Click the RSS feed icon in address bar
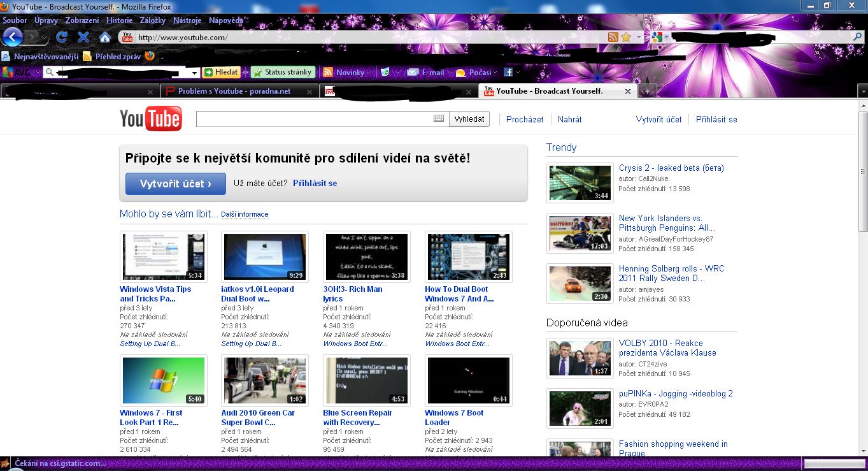868x471 pixels. [613, 38]
